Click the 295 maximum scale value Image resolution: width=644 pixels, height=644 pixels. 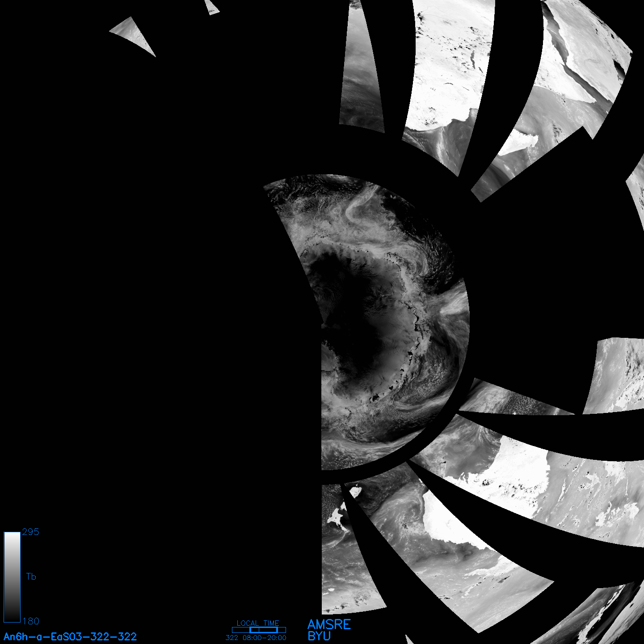pyautogui.click(x=31, y=532)
